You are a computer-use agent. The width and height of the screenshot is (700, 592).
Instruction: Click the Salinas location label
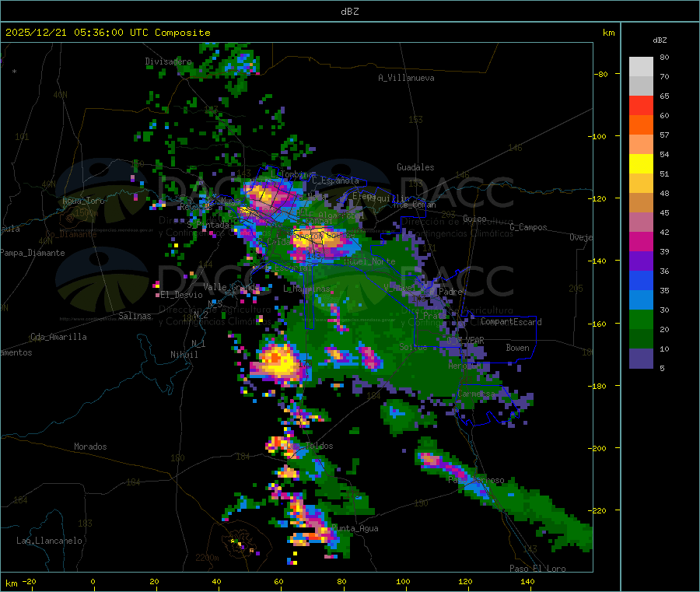coord(135,316)
